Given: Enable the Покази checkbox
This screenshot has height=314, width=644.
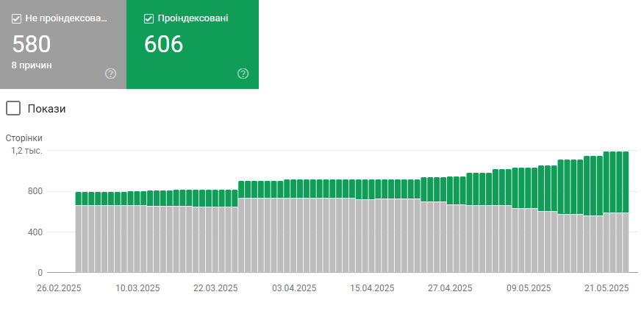Looking at the screenshot, I should (x=13, y=109).
